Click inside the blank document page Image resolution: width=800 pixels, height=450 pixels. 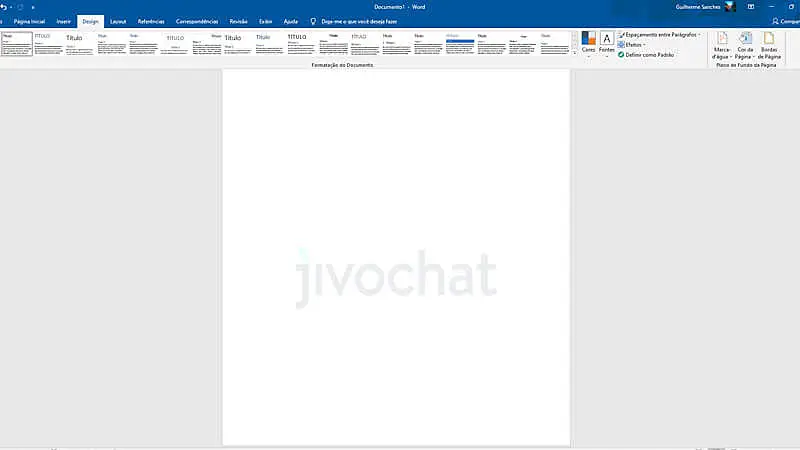pyautogui.click(x=396, y=200)
